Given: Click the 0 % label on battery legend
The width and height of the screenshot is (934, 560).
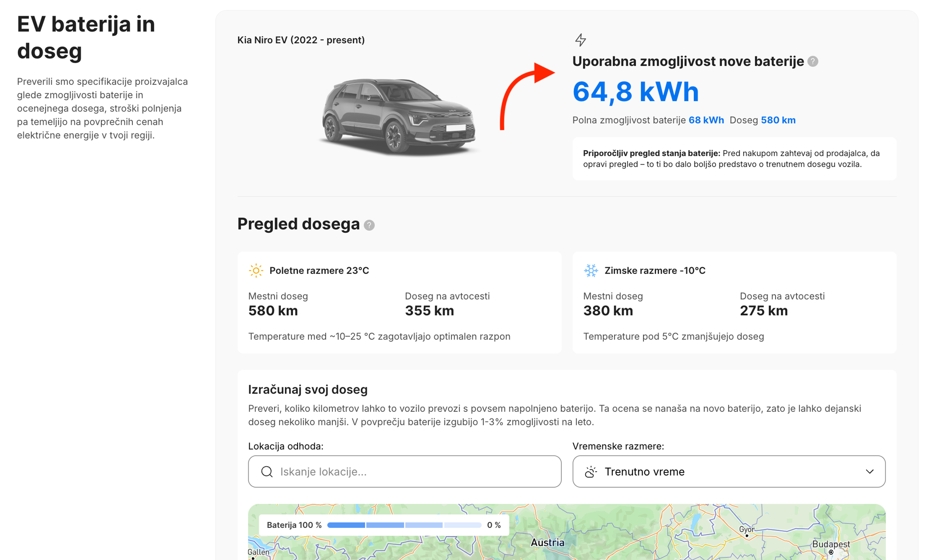Looking at the screenshot, I should coord(494,525).
